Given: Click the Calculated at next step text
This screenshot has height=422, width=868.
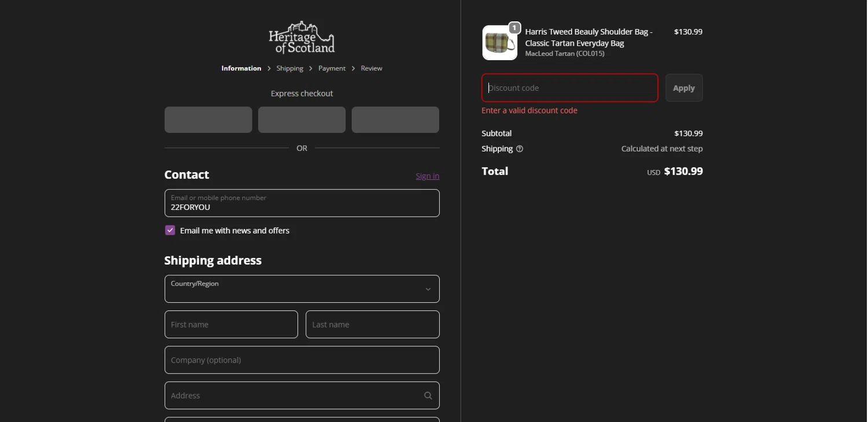Looking at the screenshot, I should (662, 149).
